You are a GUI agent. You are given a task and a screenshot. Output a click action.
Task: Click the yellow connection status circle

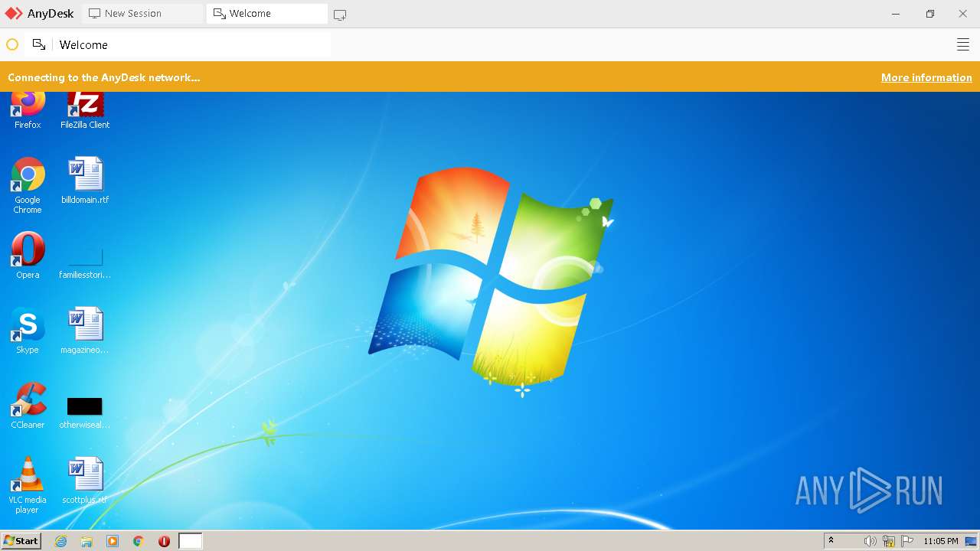click(x=12, y=44)
